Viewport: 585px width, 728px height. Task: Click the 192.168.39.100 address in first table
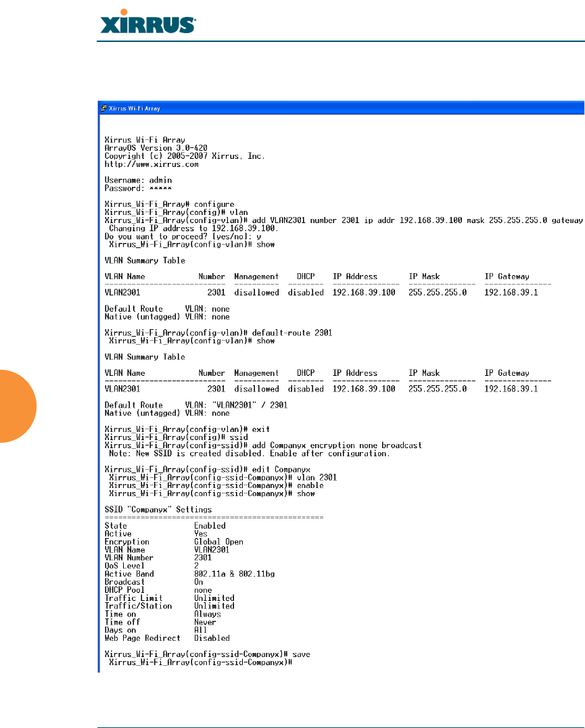(x=364, y=293)
